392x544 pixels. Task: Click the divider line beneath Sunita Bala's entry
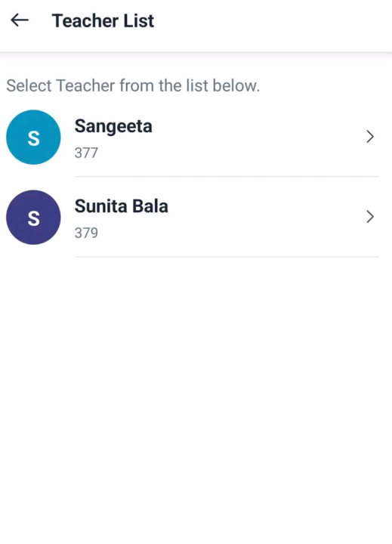[x=227, y=257]
